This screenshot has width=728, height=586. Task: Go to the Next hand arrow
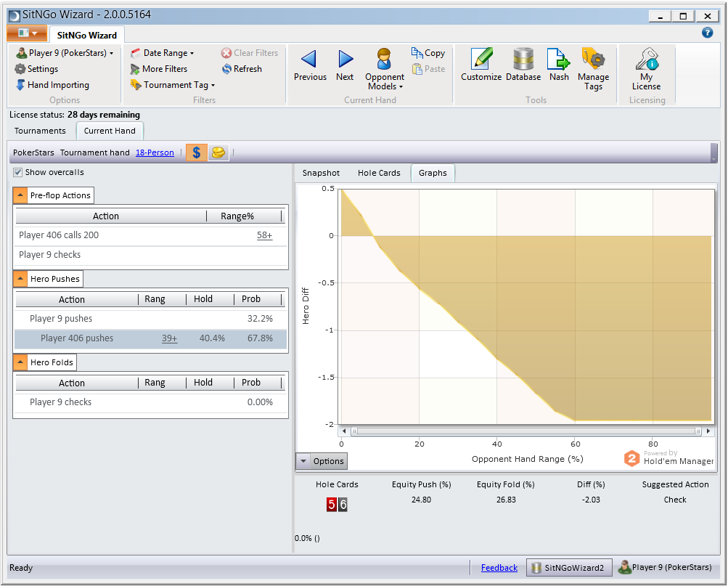tap(345, 60)
